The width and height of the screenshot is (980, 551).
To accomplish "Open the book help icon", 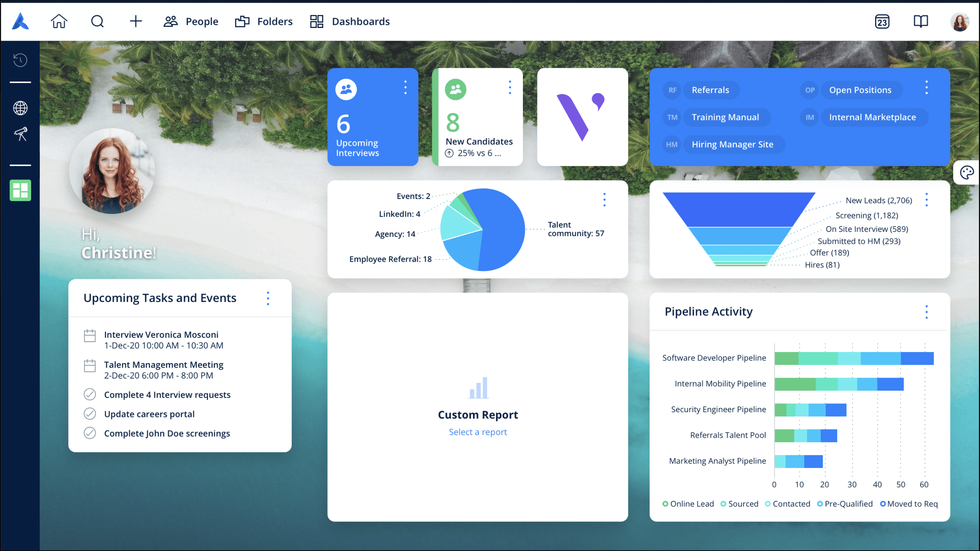I will tap(921, 21).
